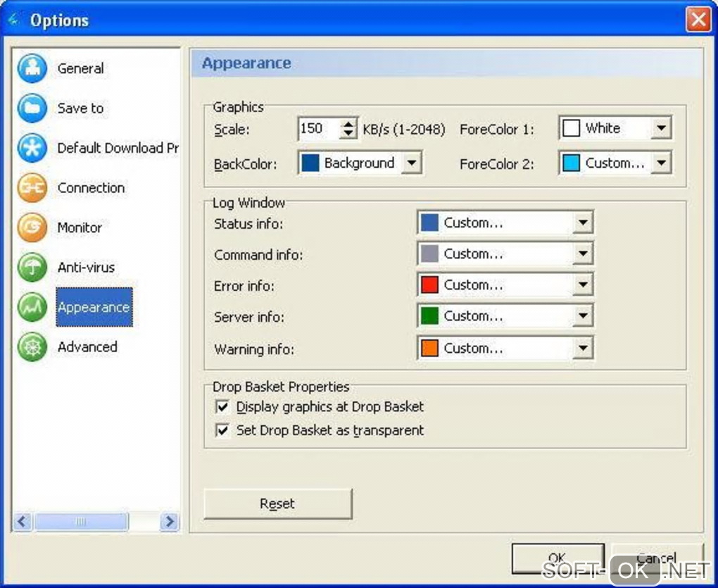Close the Options dialog window
The height and width of the screenshot is (588, 718).
[698, 20]
